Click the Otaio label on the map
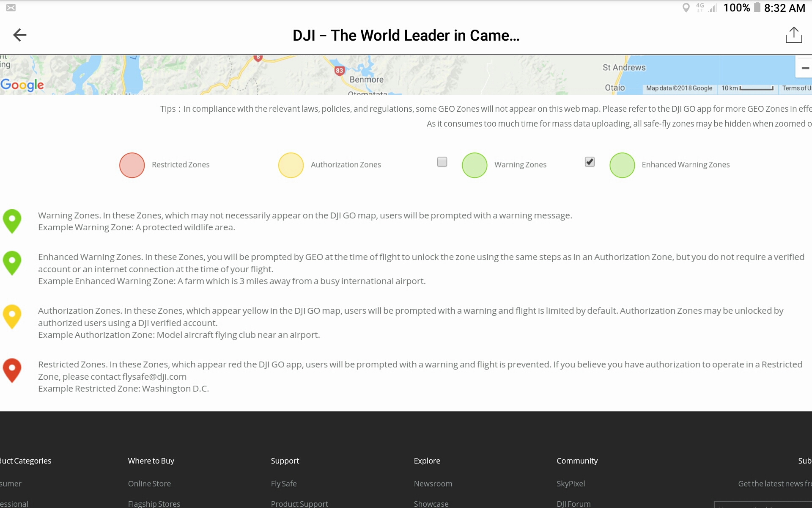This screenshot has width=812, height=508. (x=615, y=88)
